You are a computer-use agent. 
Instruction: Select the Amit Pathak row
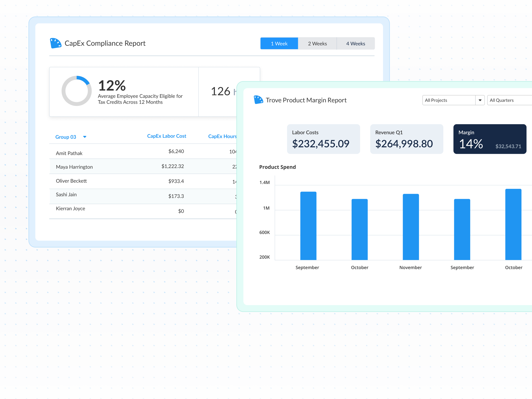coord(69,153)
